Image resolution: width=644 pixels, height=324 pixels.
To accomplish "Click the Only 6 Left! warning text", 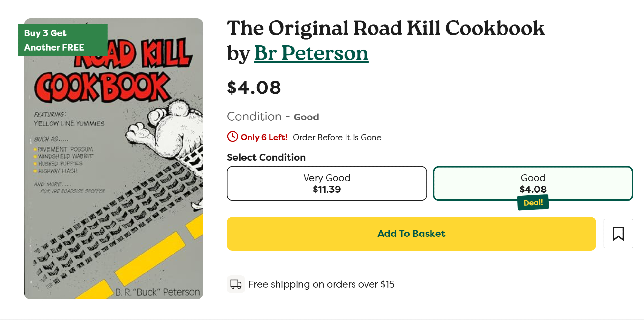I will click(x=264, y=137).
